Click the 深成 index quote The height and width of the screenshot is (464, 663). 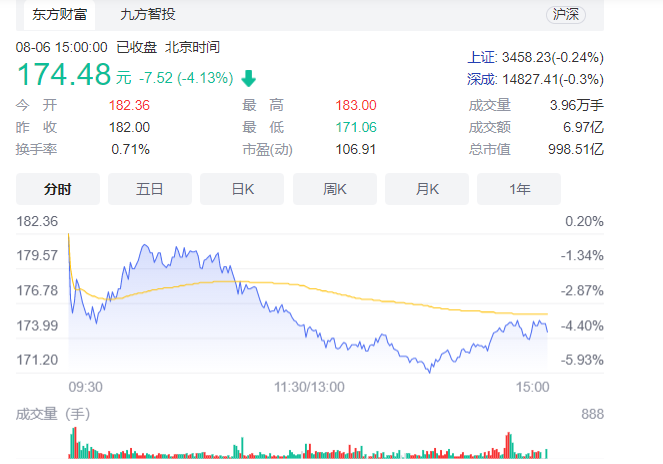[x=535, y=78]
